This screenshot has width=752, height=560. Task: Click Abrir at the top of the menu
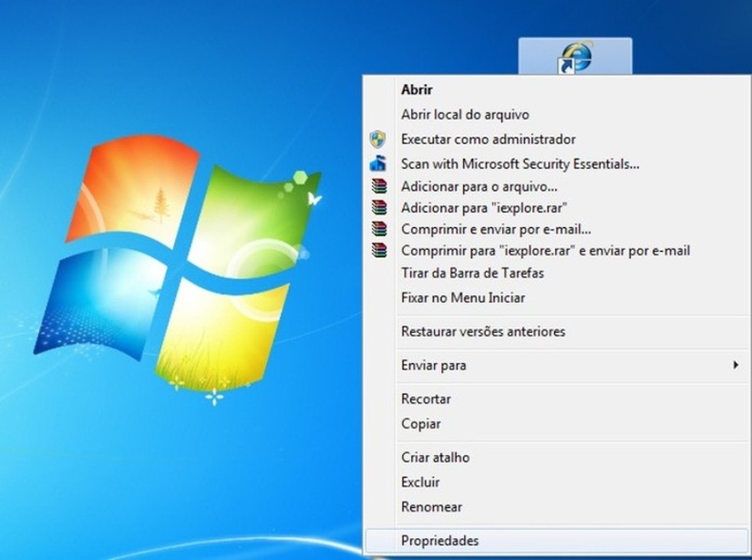[417, 89]
